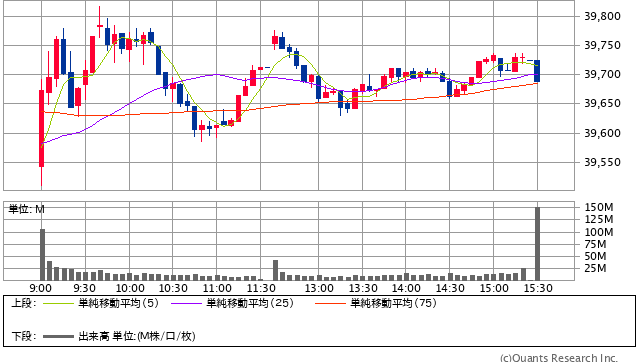This screenshot has width=638, height=362.
Task: Click the 単純移動平均(75) legend label
Action: pos(393,303)
